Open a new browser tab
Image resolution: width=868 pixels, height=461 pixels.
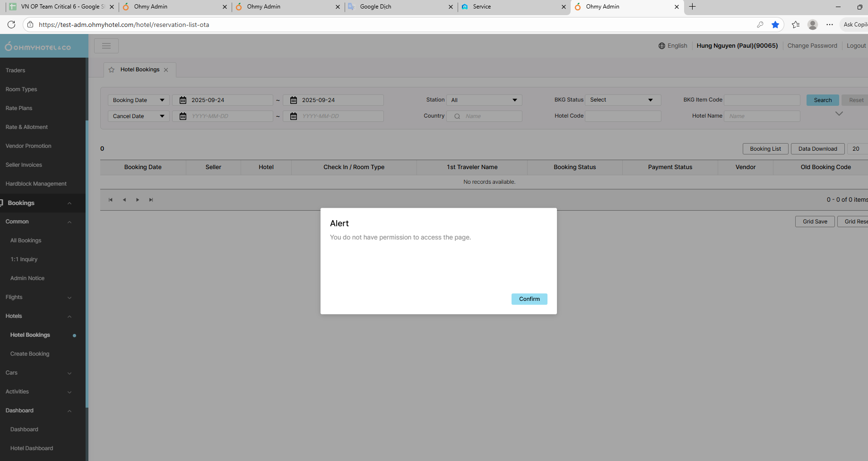693,7
